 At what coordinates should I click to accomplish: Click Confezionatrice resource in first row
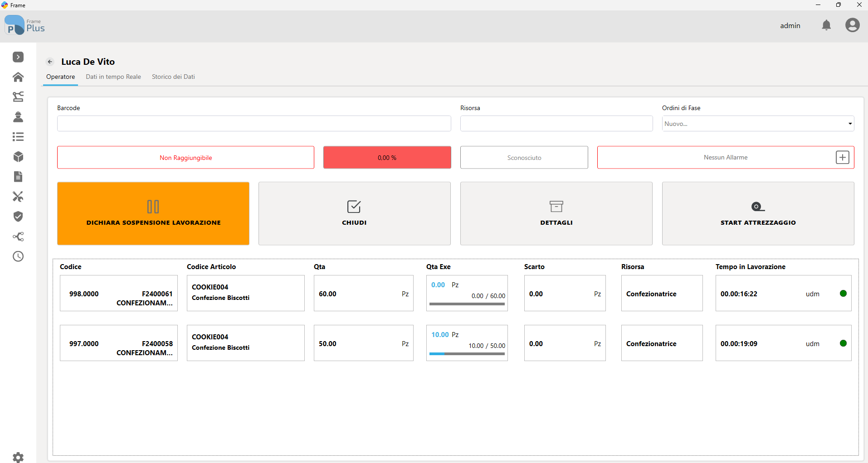pyautogui.click(x=662, y=293)
